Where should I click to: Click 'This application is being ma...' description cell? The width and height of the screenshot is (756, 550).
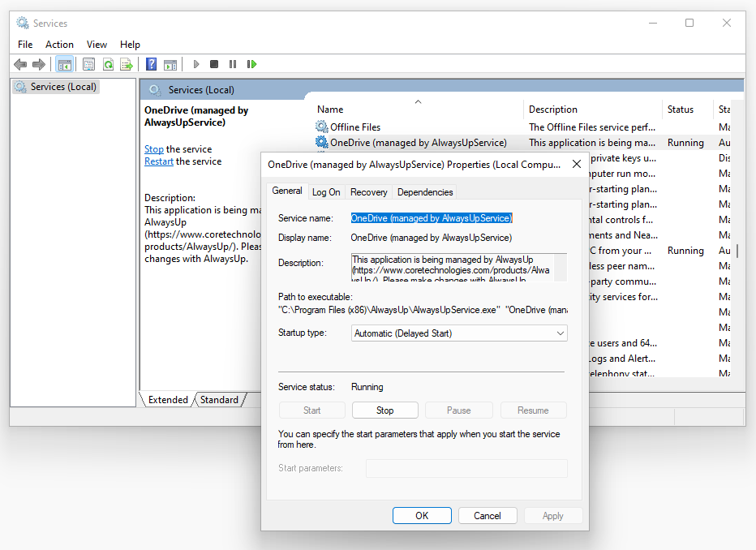pos(592,142)
